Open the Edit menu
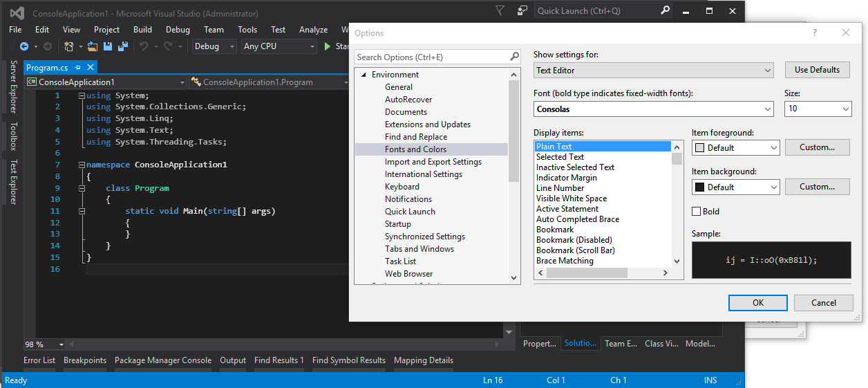The image size is (868, 388). [x=42, y=30]
